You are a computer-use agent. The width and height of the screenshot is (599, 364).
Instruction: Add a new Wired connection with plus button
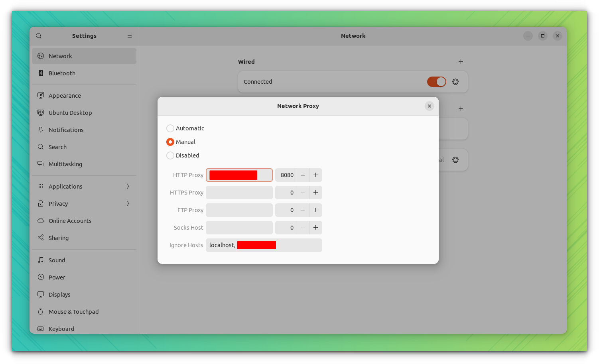click(461, 62)
